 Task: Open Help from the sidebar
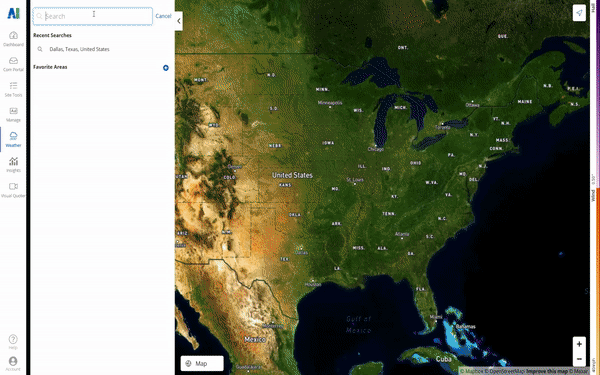13,342
